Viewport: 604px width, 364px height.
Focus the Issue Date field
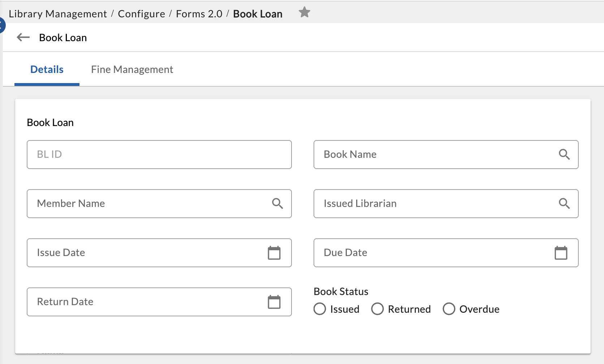[159, 253]
